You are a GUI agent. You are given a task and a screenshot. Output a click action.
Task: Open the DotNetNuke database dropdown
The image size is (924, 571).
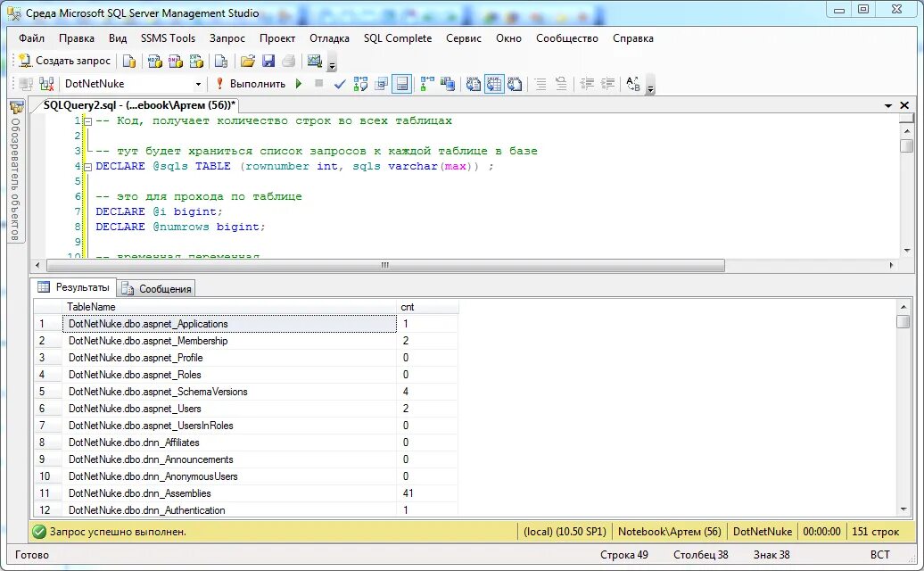(x=198, y=84)
